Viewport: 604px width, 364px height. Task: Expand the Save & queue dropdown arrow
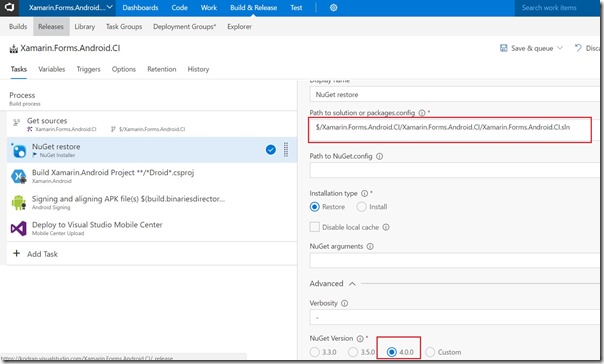[560, 48]
